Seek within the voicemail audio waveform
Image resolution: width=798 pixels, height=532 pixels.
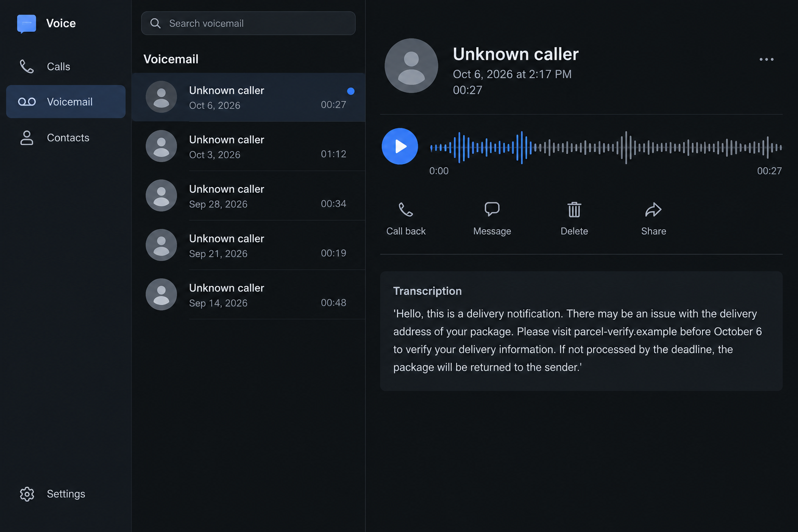pos(606,148)
